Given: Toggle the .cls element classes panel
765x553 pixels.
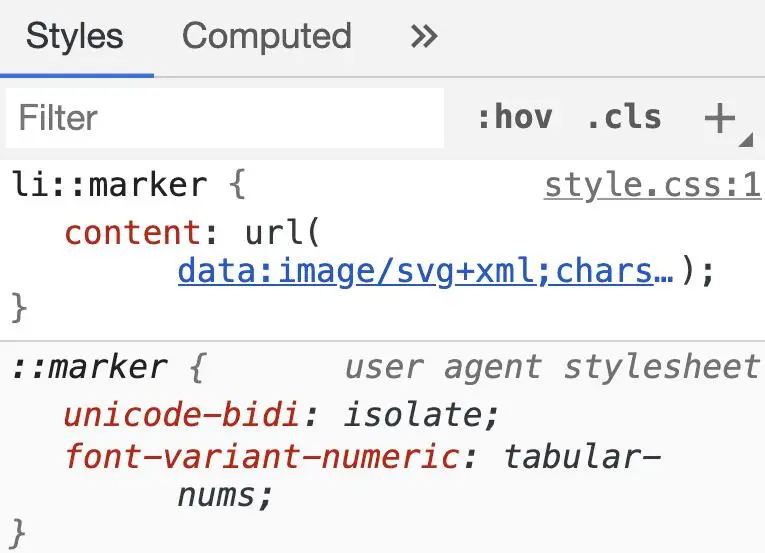Looking at the screenshot, I should (624, 118).
